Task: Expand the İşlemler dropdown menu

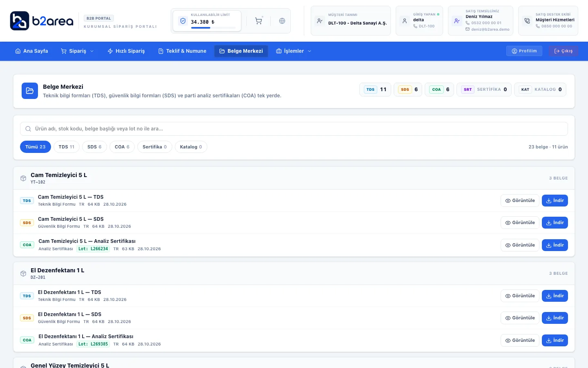Action: pos(294,51)
